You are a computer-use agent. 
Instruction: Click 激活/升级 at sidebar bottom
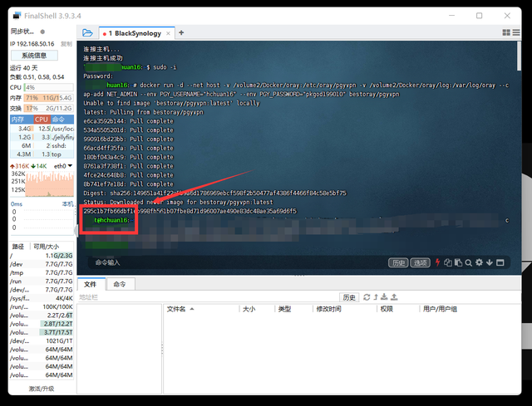42,389
